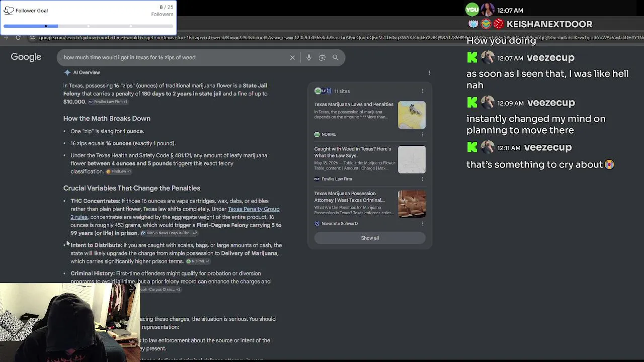644x362 pixels.
Task: Go to Google home via the logo
Action: pos(26,57)
